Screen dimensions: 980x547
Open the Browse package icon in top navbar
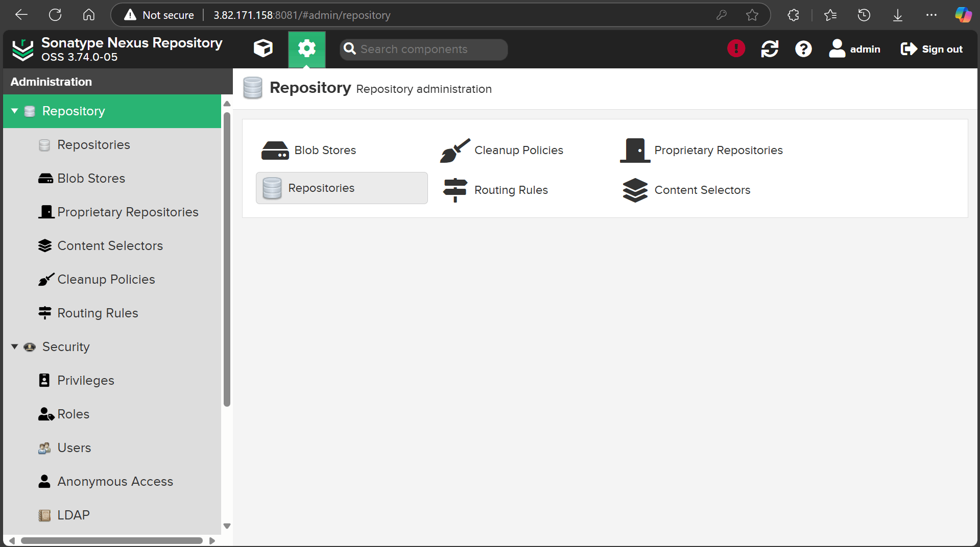pos(262,48)
